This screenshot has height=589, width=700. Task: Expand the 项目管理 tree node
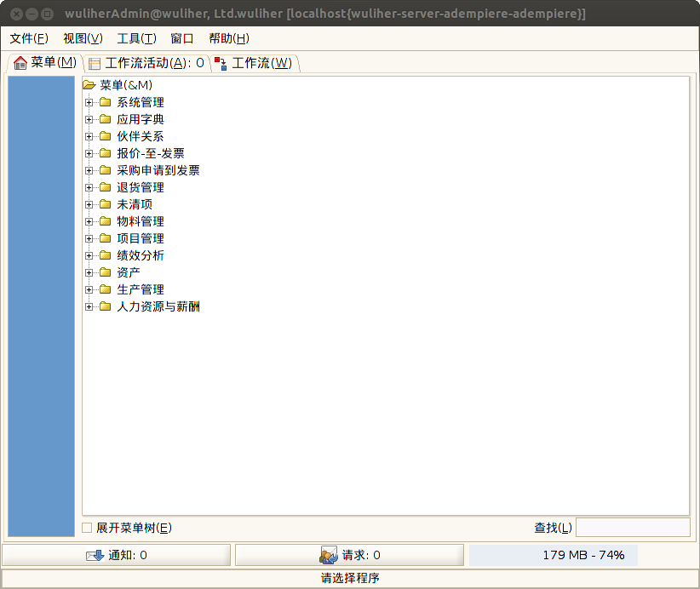point(89,238)
